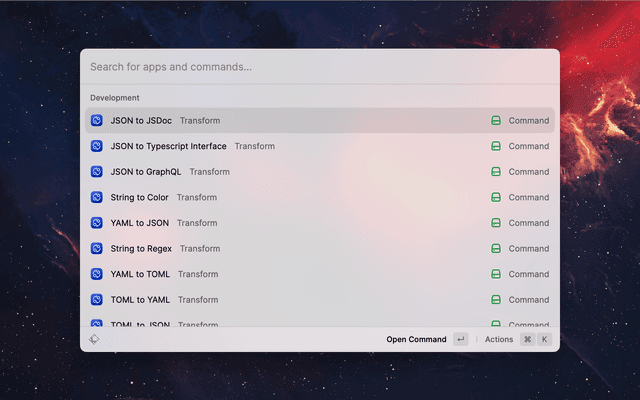Select the YAML to TOML command
Image resolution: width=640 pixels, height=400 pixels.
pos(300,274)
